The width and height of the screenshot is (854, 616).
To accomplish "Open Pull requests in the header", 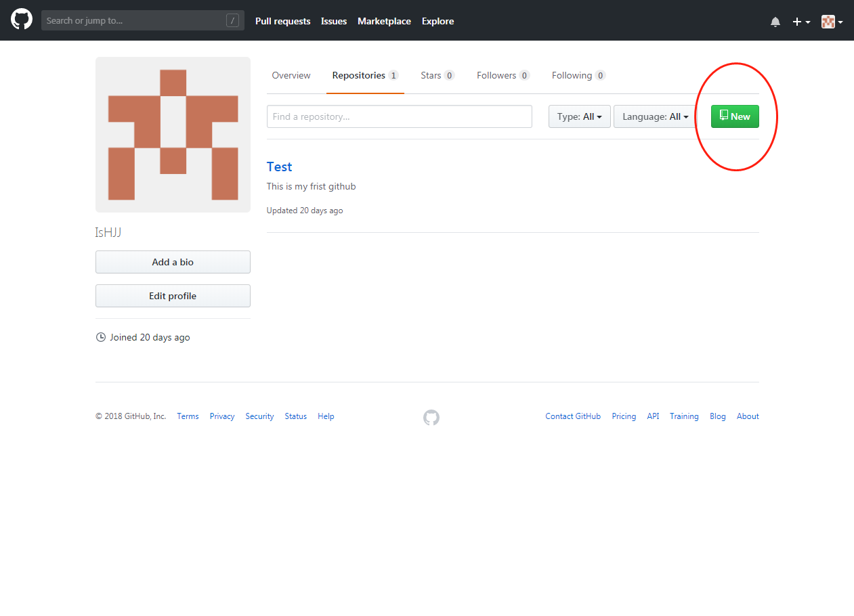I will [x=282, y=21].
